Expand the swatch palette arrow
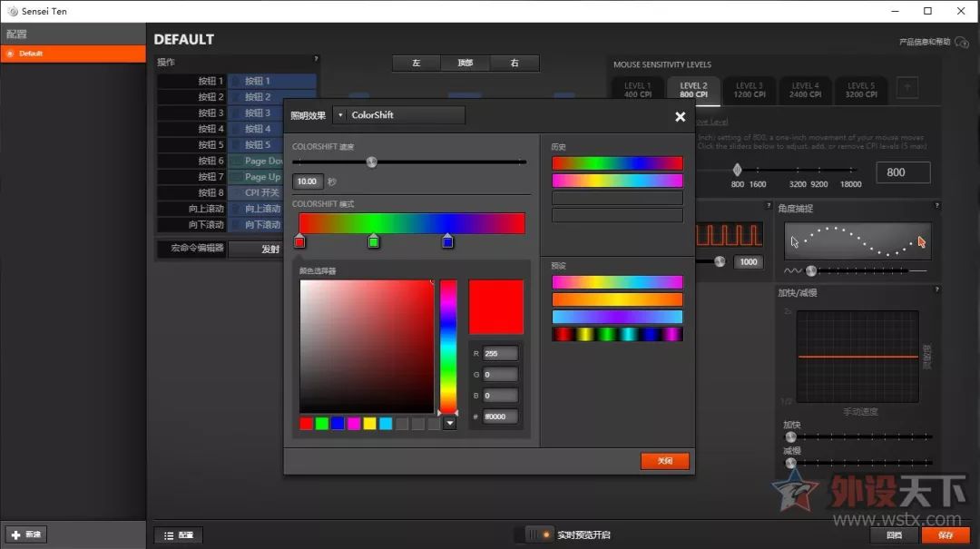 click(450, 423)
